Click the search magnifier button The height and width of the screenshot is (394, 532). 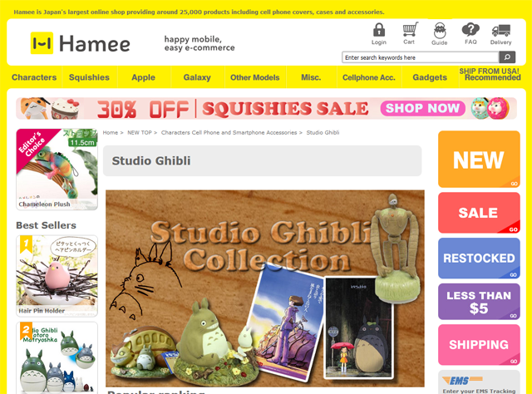[507, 57]
